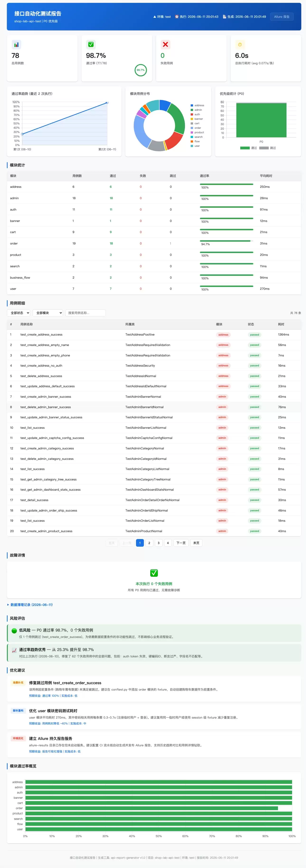Go to page 4 of case list

[168, 543]
